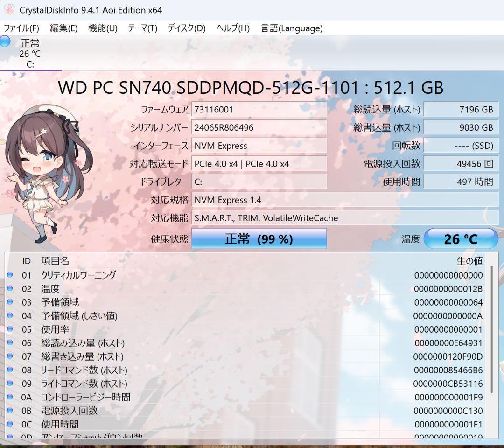504x448 pixels.
Task: Click the status dot beside 電源投入回数 row
Action: pyautogui.click(x=10, y=411)
